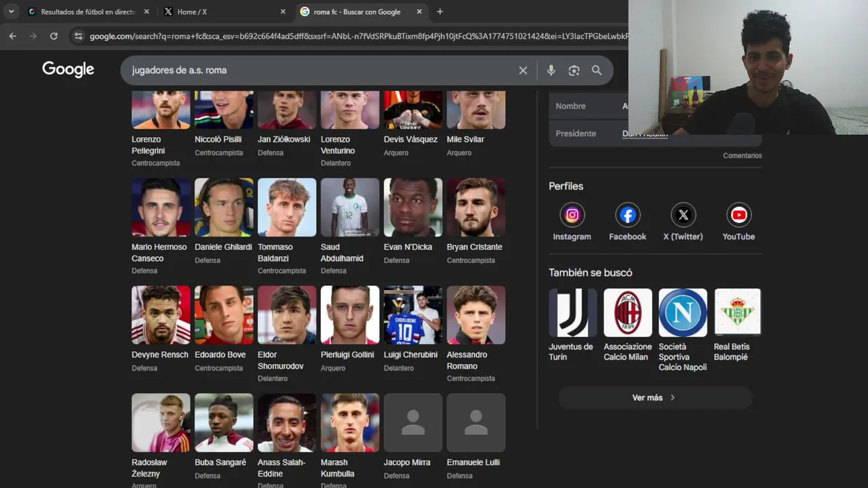
Task: Open the Instagram profile icon
Action: click(572, 215)
